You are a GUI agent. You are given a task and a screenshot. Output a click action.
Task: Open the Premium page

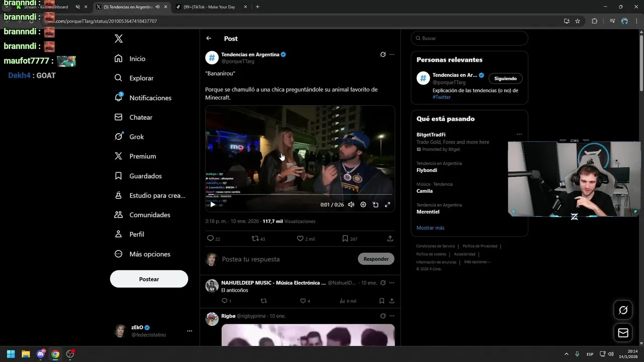(135, 156)
